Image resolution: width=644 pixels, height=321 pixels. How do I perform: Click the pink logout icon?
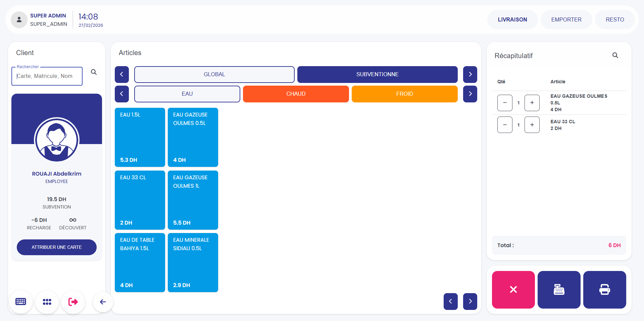73,302
